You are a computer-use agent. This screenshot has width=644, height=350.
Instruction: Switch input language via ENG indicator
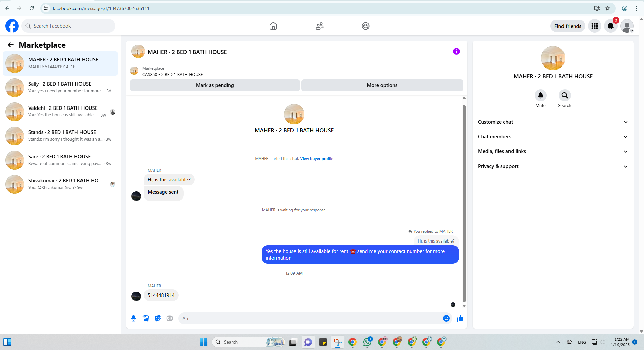pyautogui.click(x=582, y=342)
